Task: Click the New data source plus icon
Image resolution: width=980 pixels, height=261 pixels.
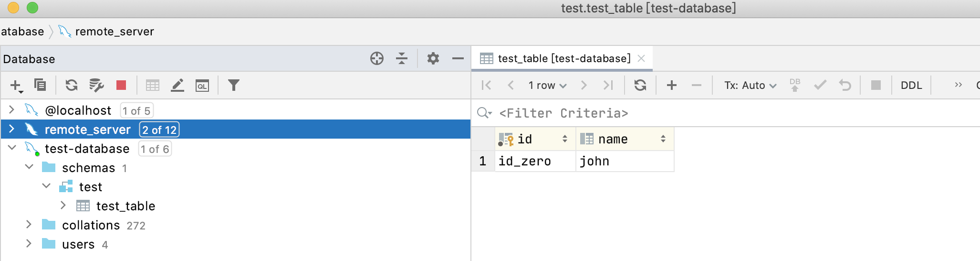Action: [x=15, y=86]
